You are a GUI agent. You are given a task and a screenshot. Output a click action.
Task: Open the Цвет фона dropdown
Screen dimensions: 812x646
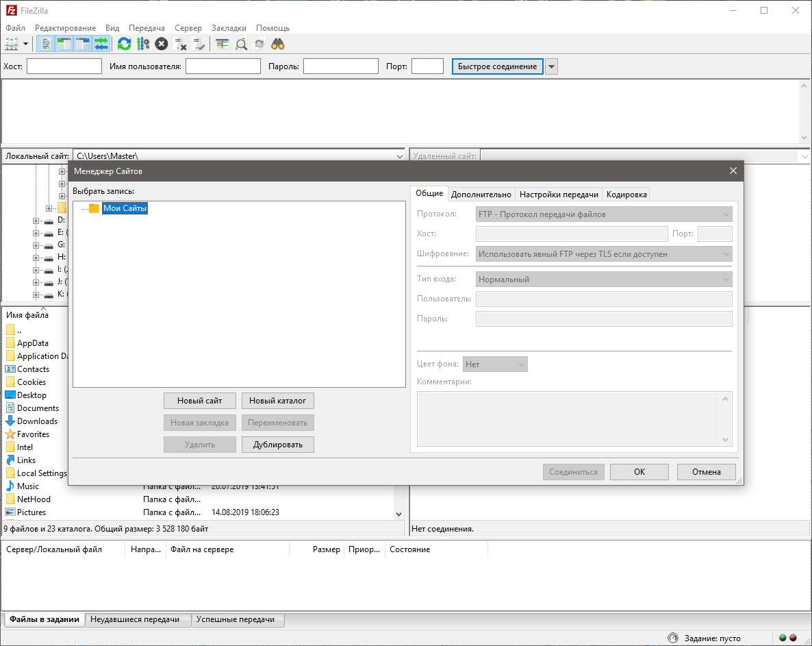coord(495,364)
